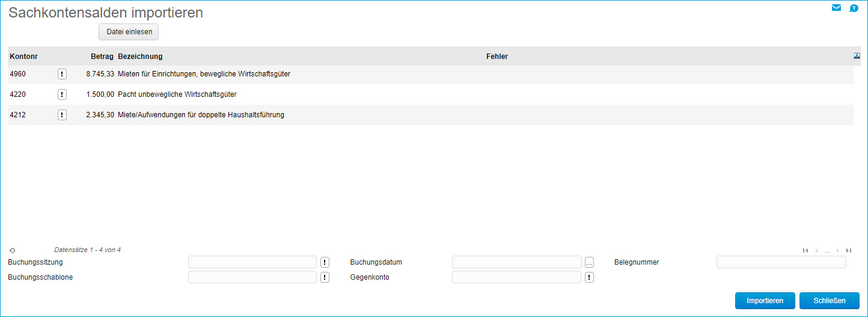Go to previous page of records
Viewport: 868px width, 317px height.
[x=816, y=250]
